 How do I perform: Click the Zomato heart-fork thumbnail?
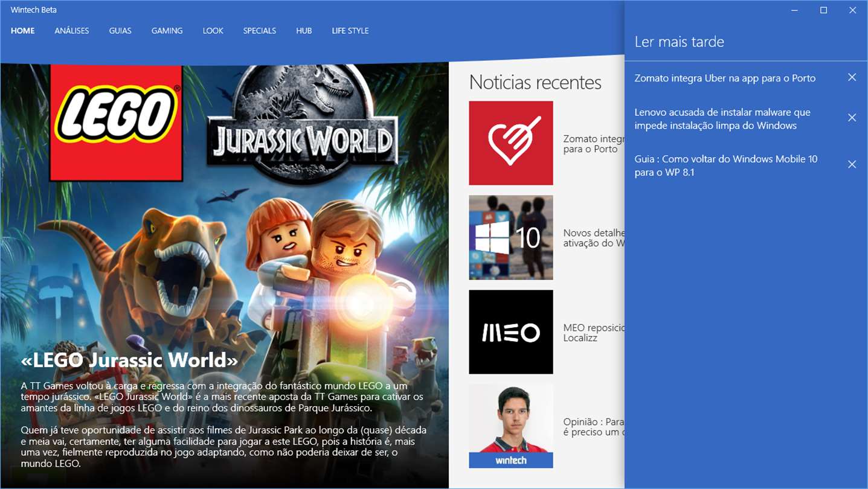click(x=511, y=143)
